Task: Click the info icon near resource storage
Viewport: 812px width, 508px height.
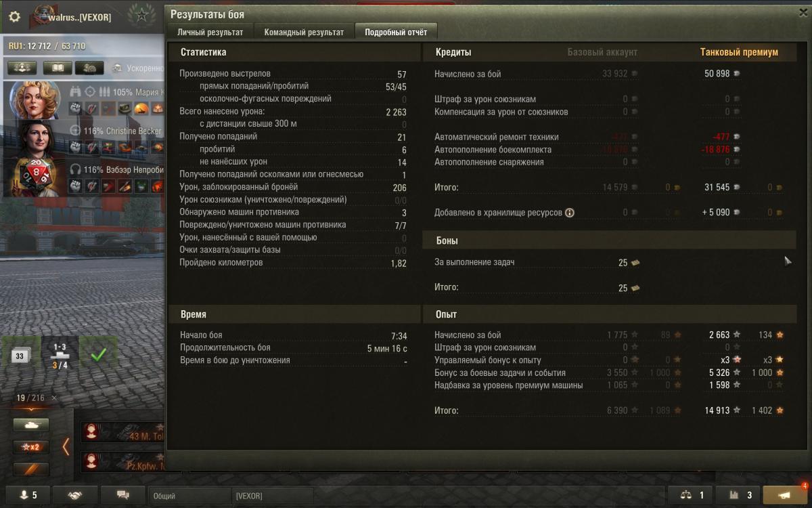Action: click(569, 213)
